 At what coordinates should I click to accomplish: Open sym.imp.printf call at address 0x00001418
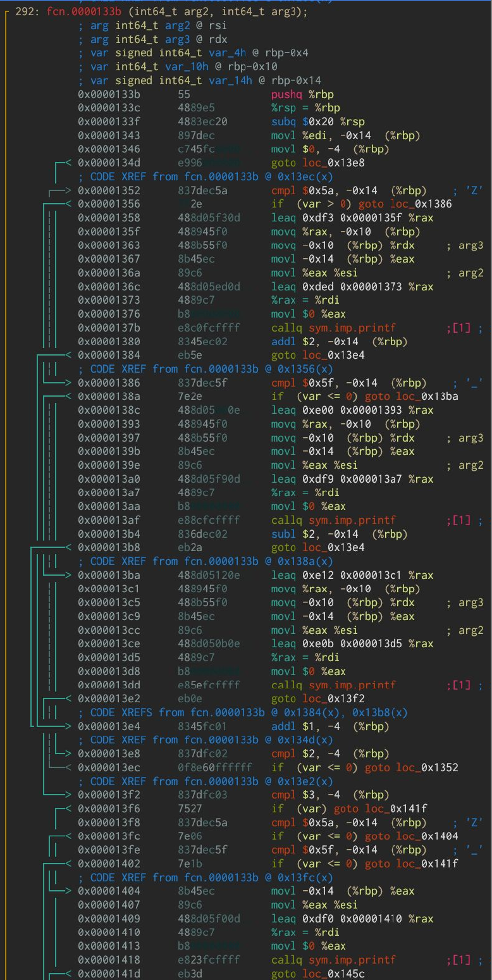tap(353, 960)
